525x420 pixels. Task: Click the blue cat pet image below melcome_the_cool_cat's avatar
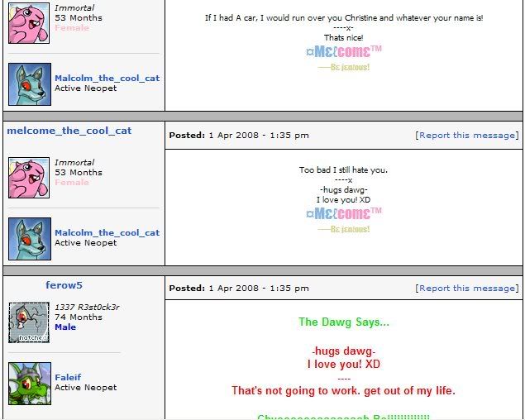30,238
